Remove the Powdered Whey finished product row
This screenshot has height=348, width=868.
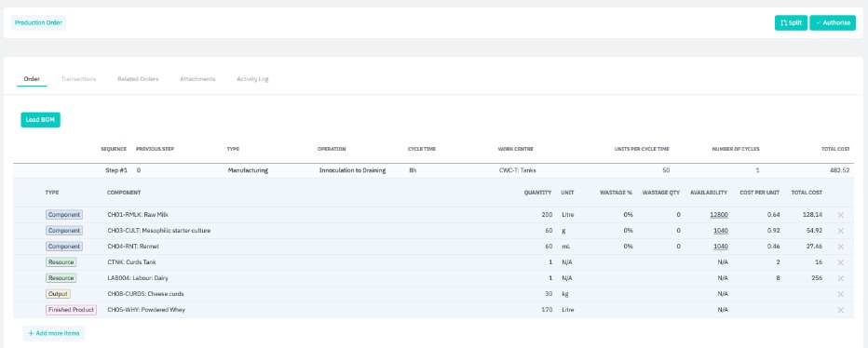pyautogui.click(x=840, y=310)
